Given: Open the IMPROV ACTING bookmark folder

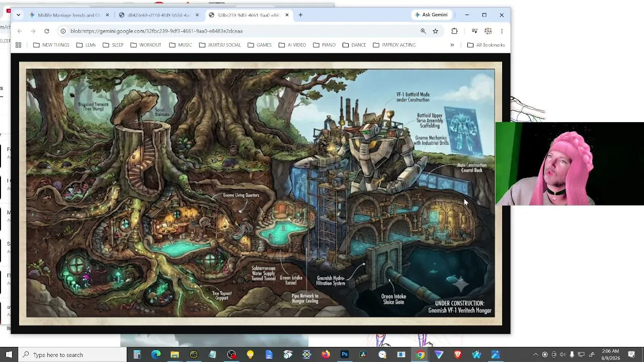Looking at the screenshot, I should (394, 45).
